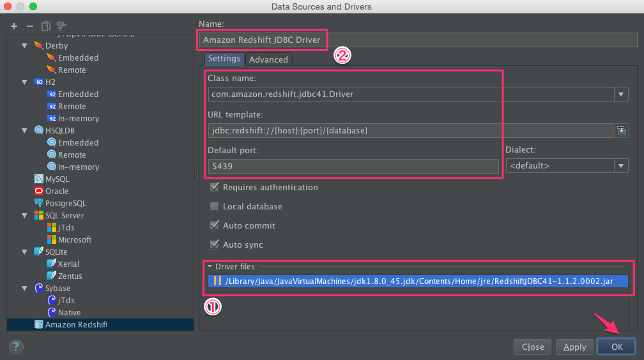Viewport: 644px width, 360px height.
Task: Select the RedshiftJDBC41 jar file row
Action: click(x=418, y=281)
